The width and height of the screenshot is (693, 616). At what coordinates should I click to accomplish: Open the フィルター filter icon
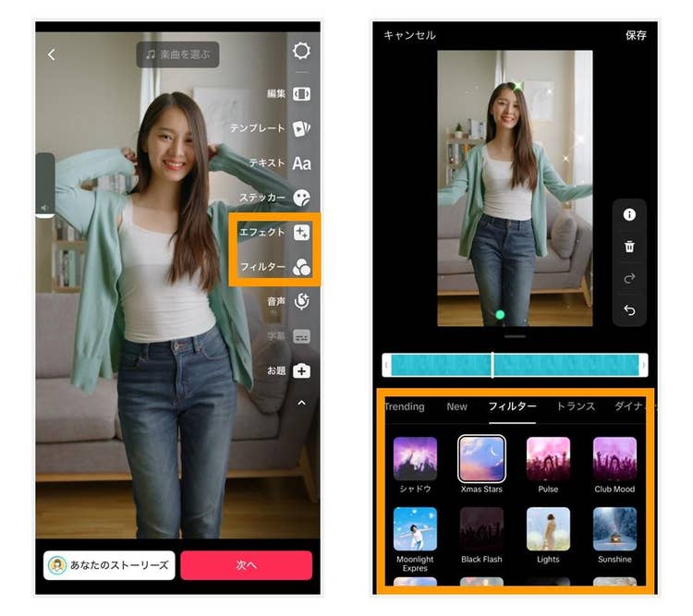click(301, 267)
